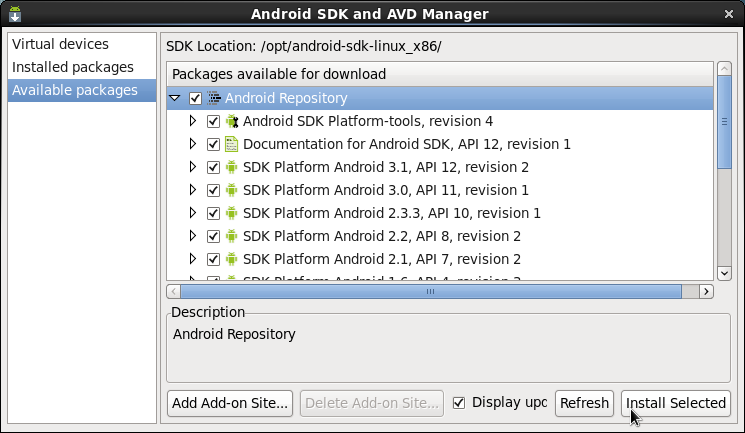Image resolution: width=745 pixels, height=433 pixels.
Task: Expand SDK Platform Android 3.1 details
Action: [x=192, y=167]
